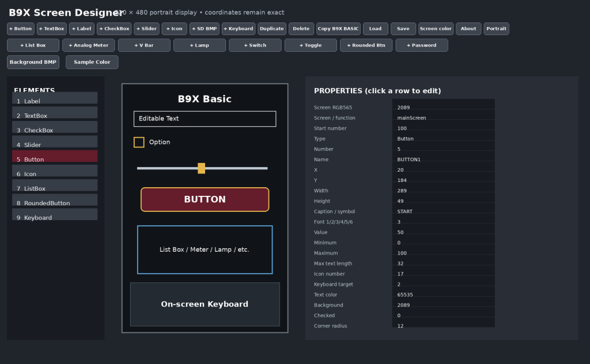The width and height of the screenshot is (590, 364).
Task: Select element 9 Keyboard in list
Action: tap(55, 214)
